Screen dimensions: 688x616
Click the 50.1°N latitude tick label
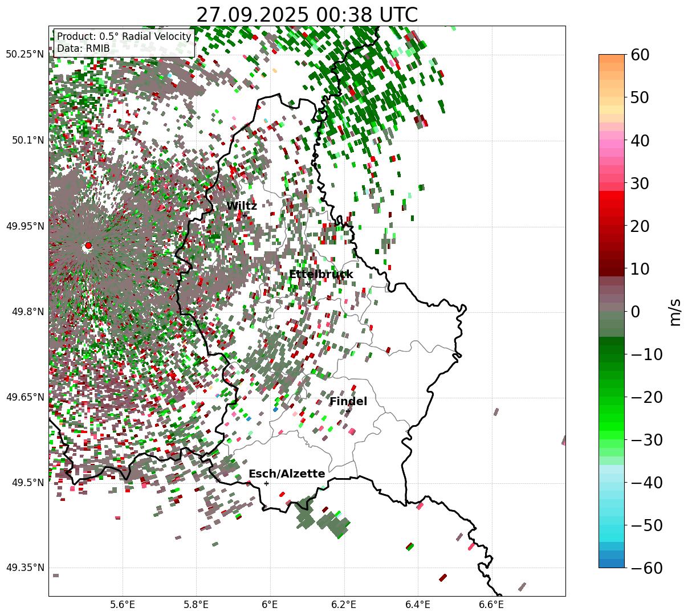coord(27,140)
